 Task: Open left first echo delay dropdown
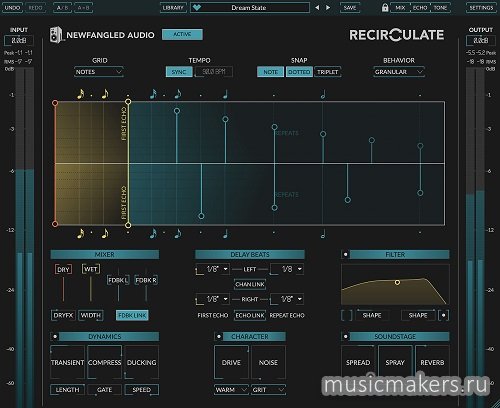(x=213, y=269)
